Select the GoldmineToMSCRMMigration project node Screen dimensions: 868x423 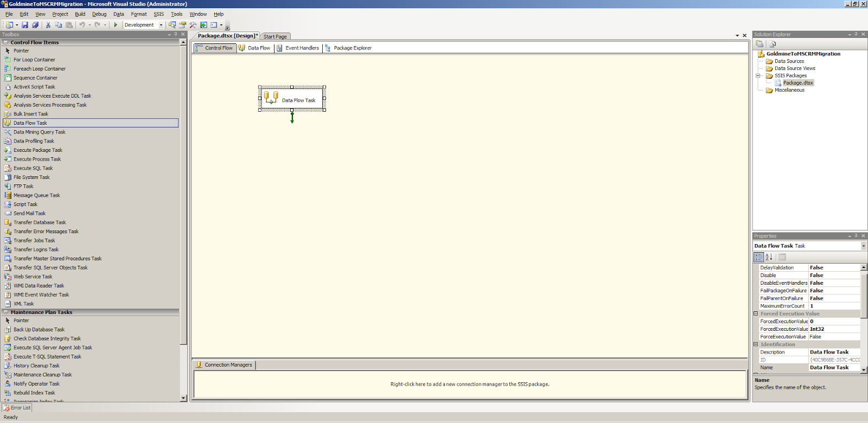803,54
